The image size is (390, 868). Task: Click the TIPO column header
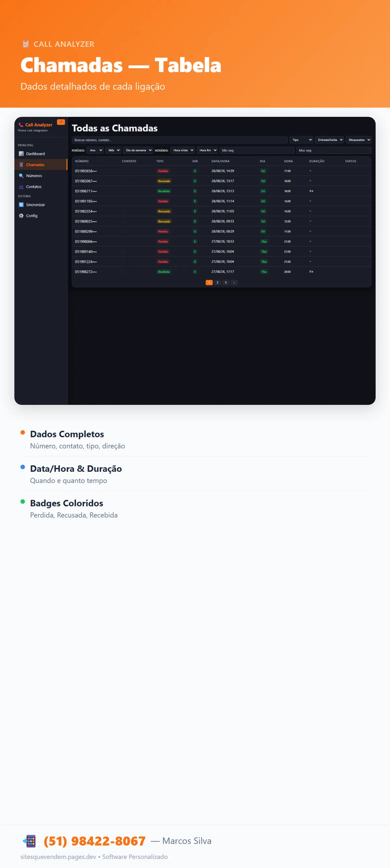coord(160,161)
